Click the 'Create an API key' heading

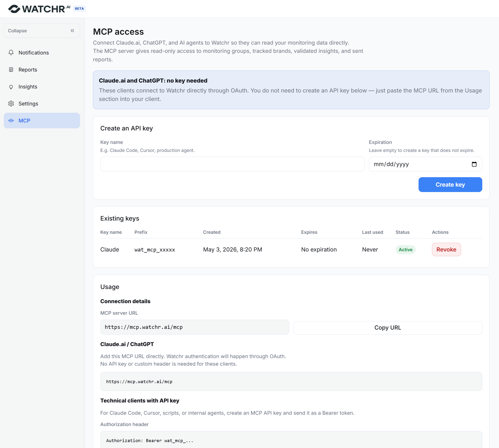pos(127,128)
